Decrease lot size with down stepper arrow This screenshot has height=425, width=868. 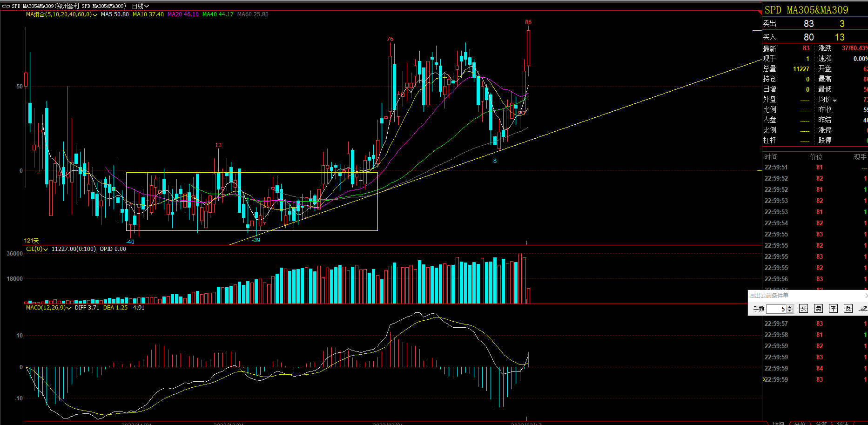click(x=790, y=311)
